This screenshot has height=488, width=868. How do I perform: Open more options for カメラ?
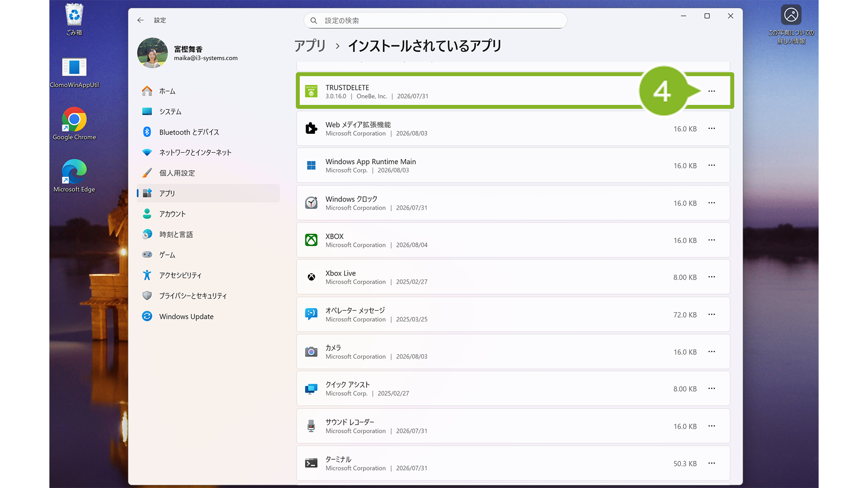711,352
